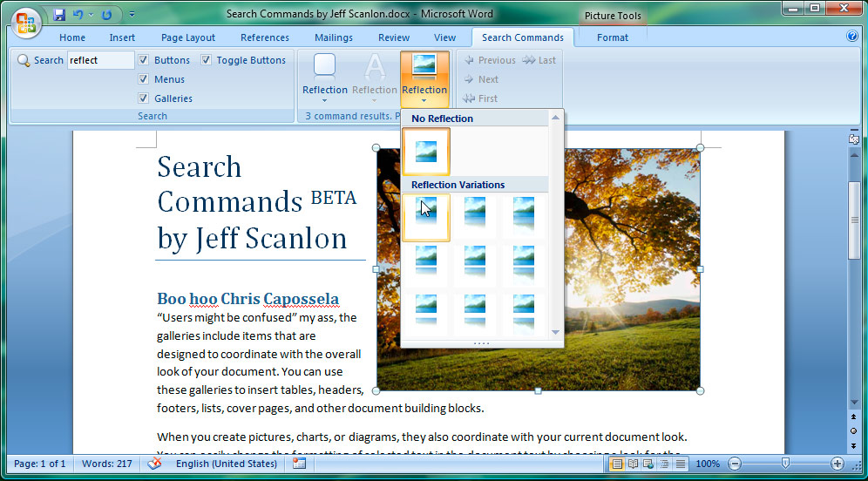Go to next page with double-down arrow

click(853, 445)
